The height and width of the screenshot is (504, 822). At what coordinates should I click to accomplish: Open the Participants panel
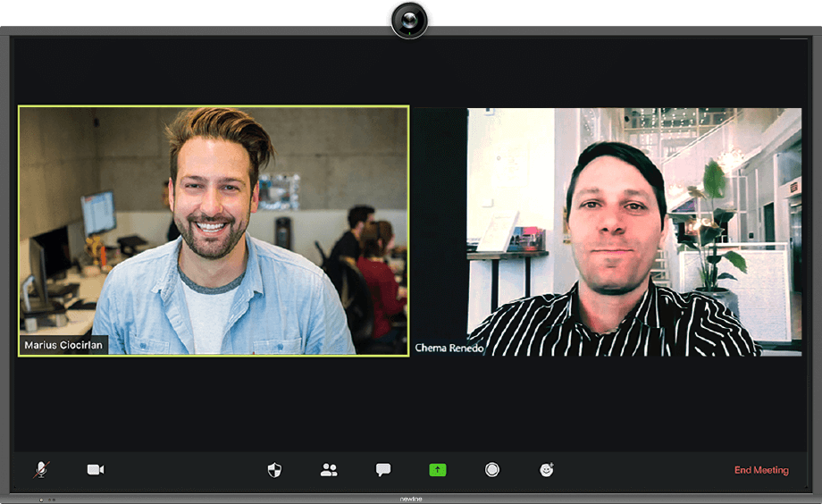pos(329,469)
